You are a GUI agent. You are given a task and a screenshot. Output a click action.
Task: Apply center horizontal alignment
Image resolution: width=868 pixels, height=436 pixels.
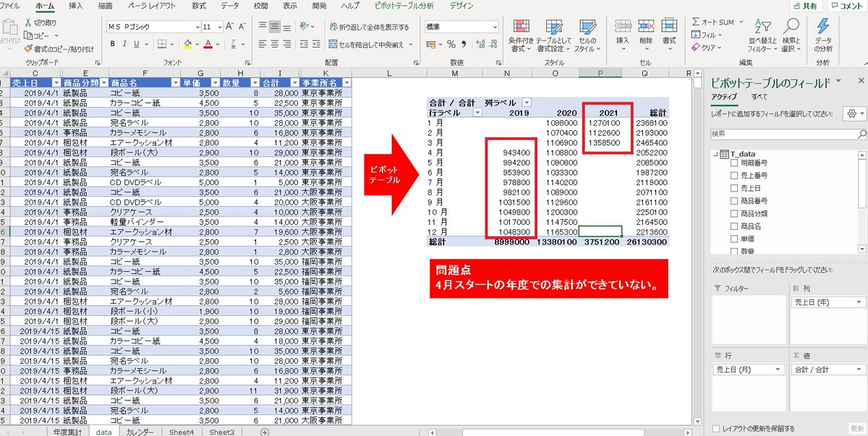pyautogui.click(x=276, y=43)
